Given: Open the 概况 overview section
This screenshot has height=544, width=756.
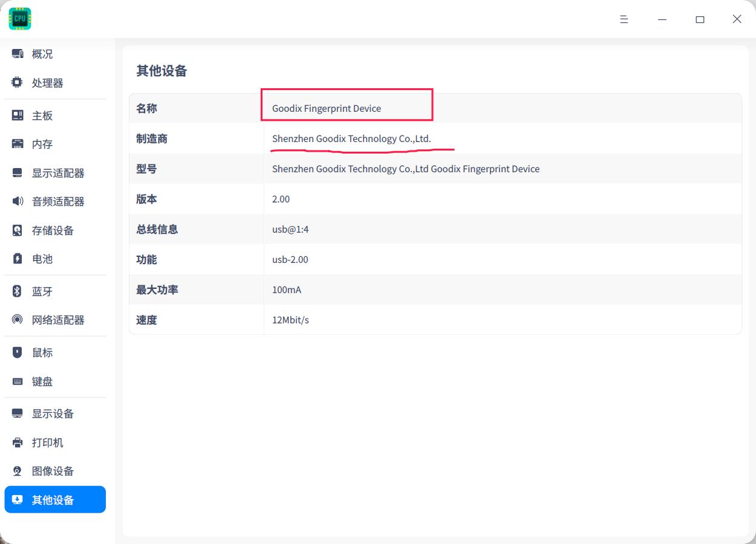Looking at the screenshot, I should pos(42,54).
